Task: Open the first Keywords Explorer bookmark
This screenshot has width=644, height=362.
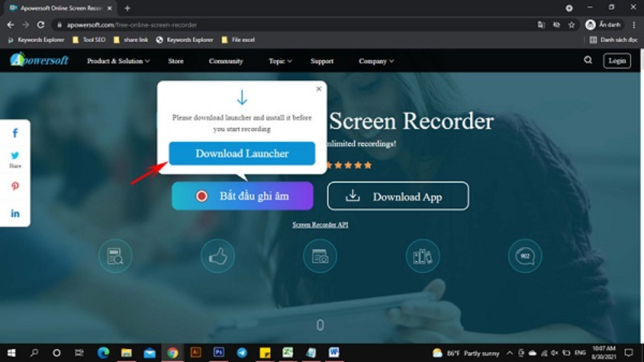Action: (36, 40)
